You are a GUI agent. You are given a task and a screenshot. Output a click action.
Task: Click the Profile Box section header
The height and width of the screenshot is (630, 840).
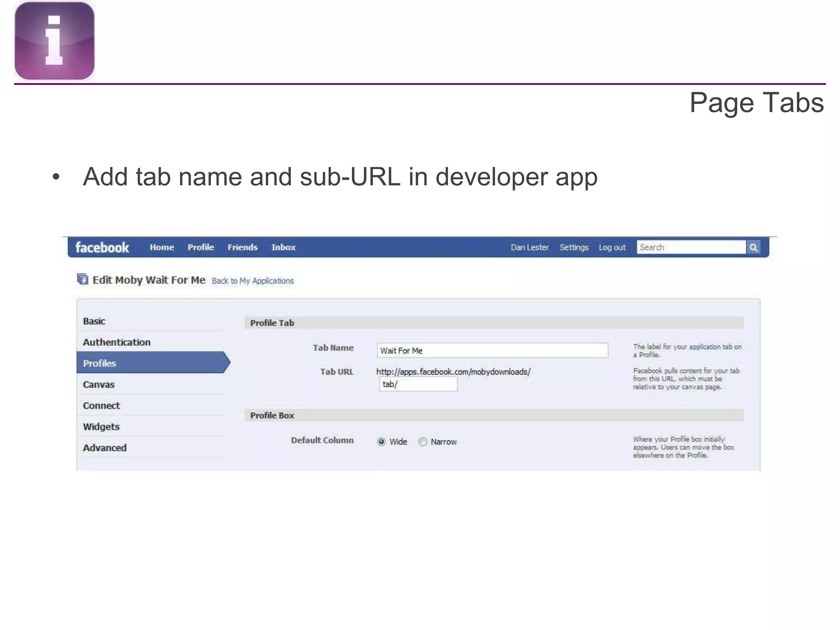tap(494, 415)
